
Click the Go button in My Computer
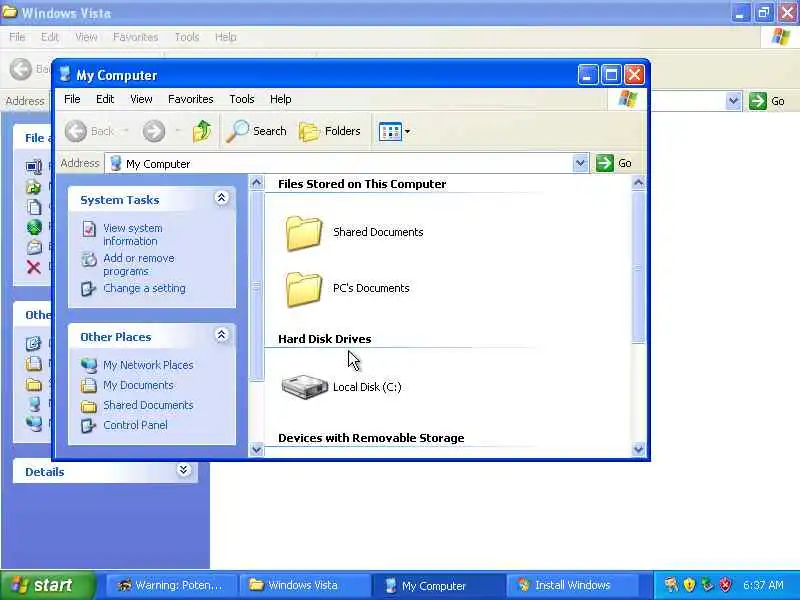pyautogui.click(x=614, y=163)
